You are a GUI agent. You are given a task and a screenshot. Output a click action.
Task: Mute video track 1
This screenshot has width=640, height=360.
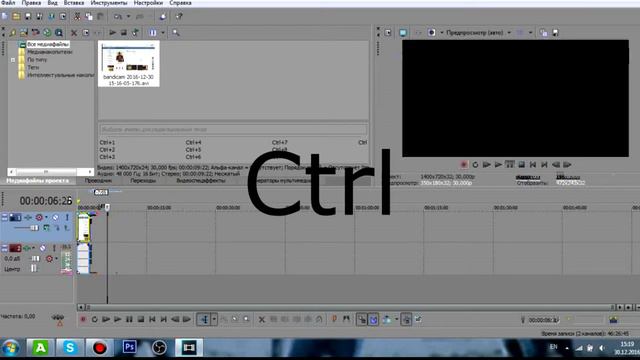pyautogui.click(x=56, y=218)
